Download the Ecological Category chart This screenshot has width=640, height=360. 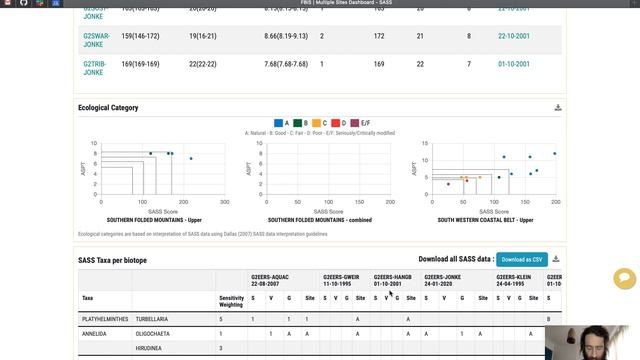click(558, 107)
